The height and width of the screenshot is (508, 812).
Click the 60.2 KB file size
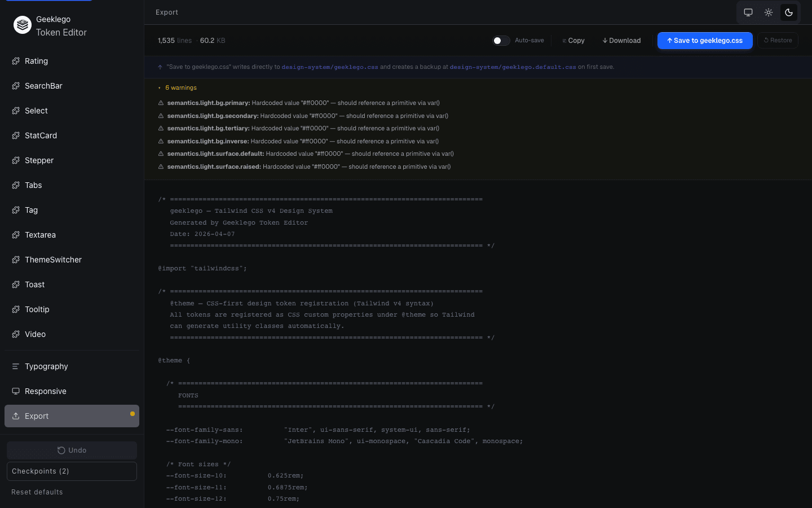[213, 41]
